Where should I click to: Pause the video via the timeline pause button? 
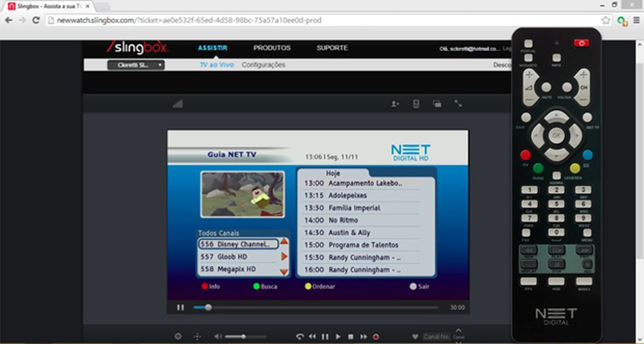point(180,307)
